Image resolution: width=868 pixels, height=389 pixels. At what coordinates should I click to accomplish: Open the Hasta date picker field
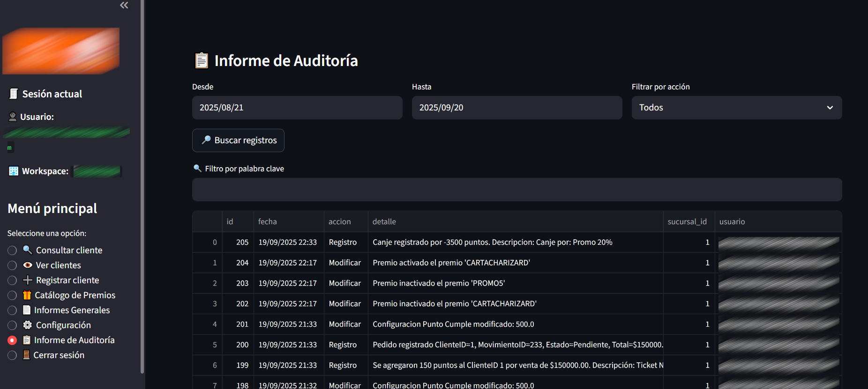coord(516,108)
